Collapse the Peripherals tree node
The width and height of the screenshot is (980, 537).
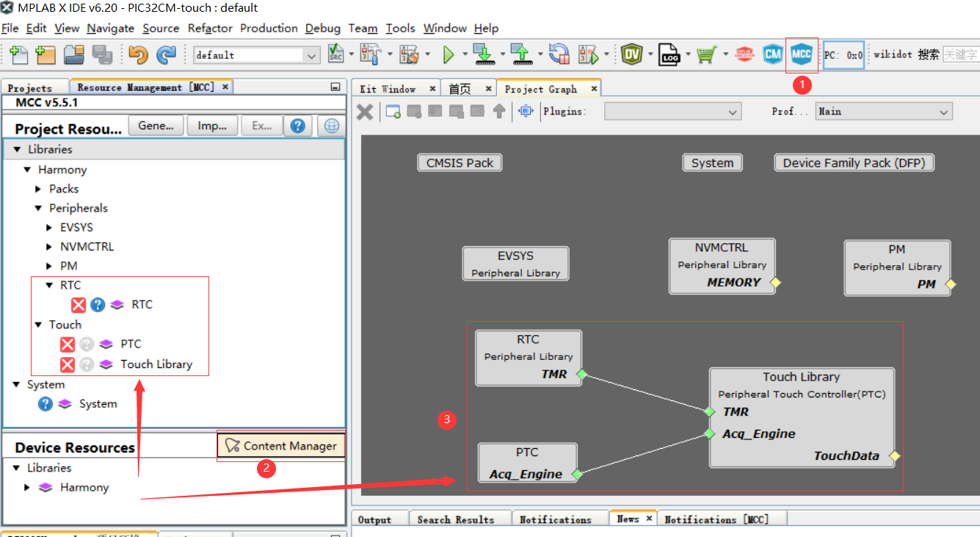tap(38, 209)
